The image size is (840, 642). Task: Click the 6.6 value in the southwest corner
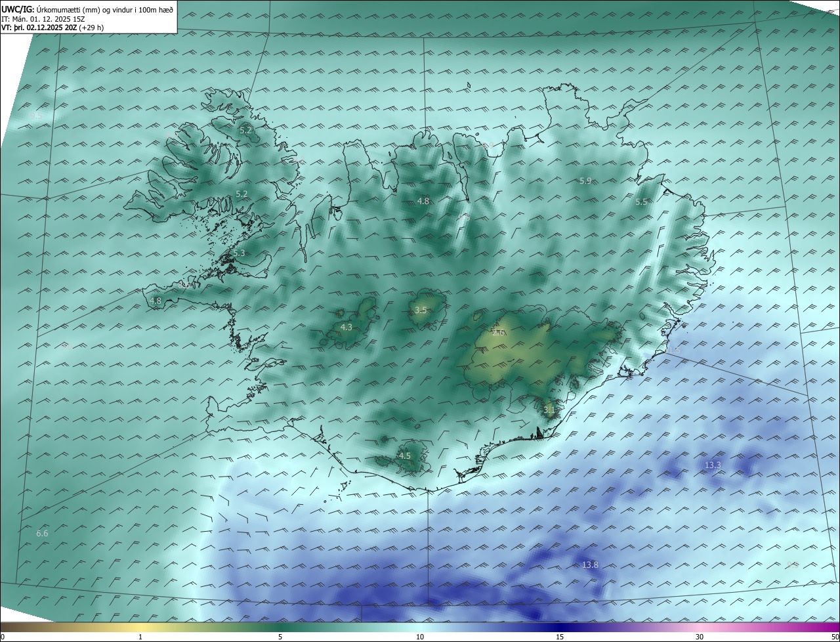(x=42, y=534)
